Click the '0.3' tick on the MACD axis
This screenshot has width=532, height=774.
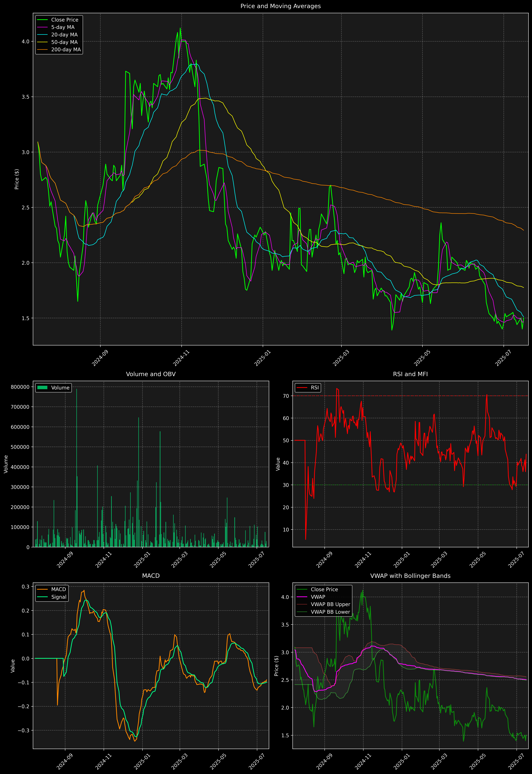(x=26, y=587)
